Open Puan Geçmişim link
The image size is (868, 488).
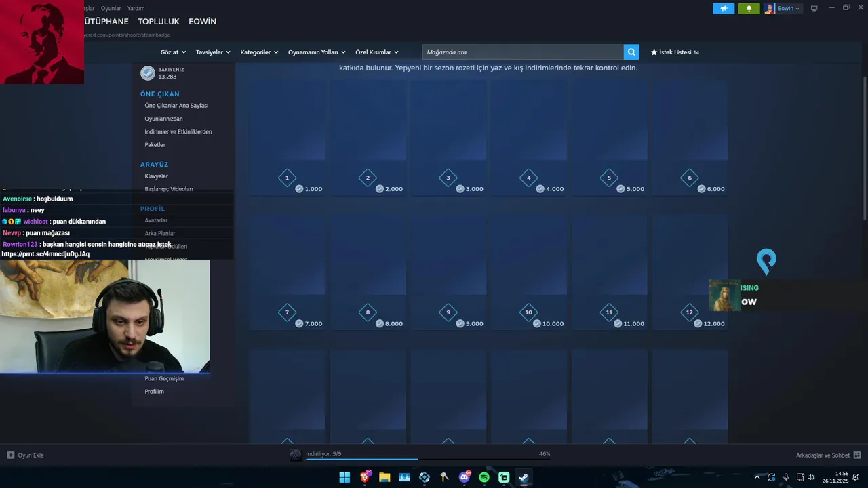(164, 378)
